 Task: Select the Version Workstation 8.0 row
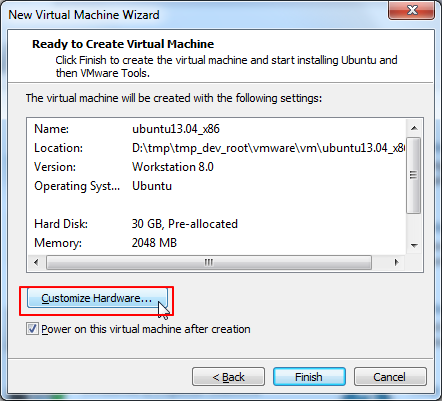pyautogui.click(x=216, y=167)
